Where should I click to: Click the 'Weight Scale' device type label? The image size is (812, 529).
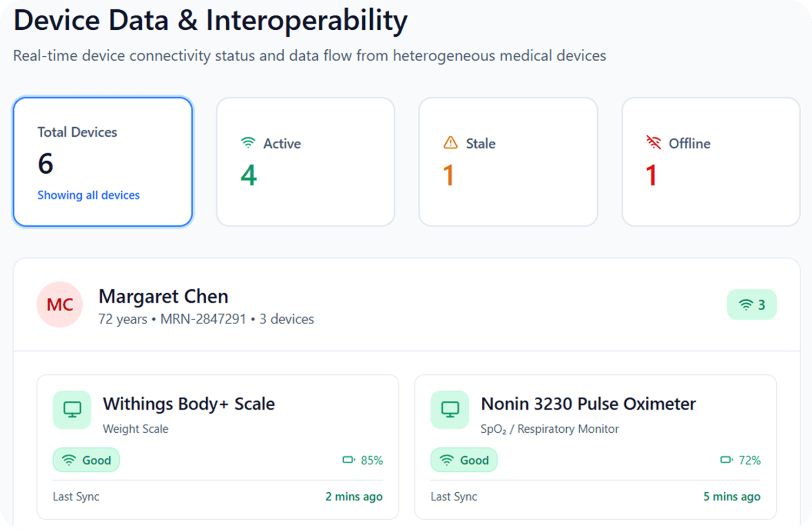135,429
